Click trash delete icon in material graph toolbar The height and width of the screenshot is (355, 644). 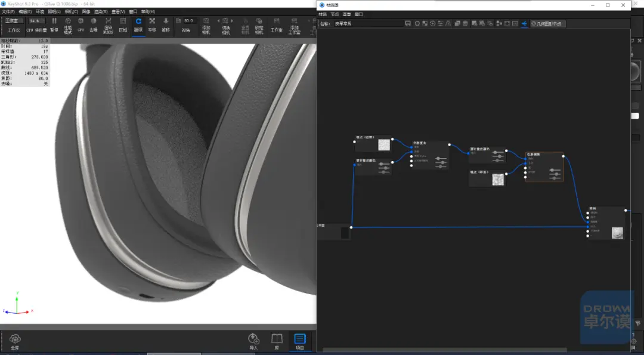point(465,23)
